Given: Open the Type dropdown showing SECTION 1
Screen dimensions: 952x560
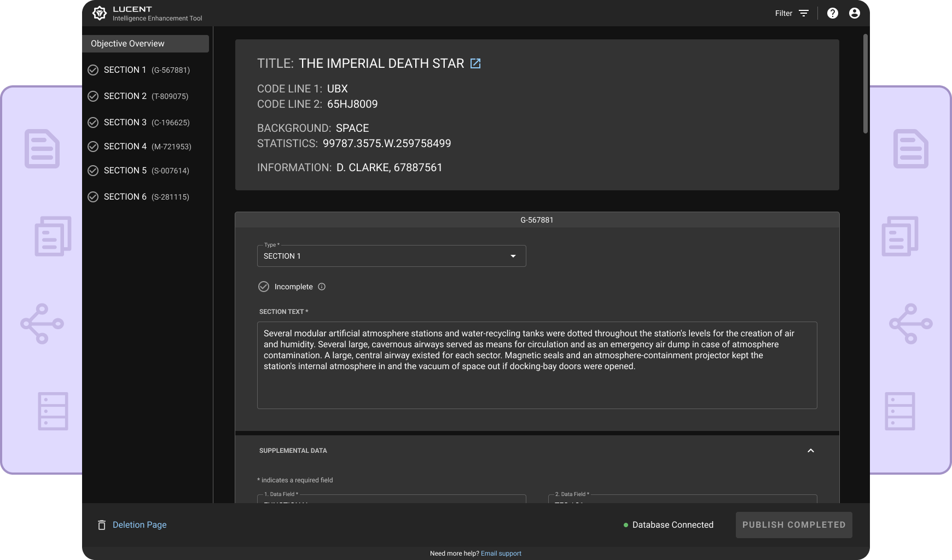Looking at the screenshot, I should click(x=392, y=256).
